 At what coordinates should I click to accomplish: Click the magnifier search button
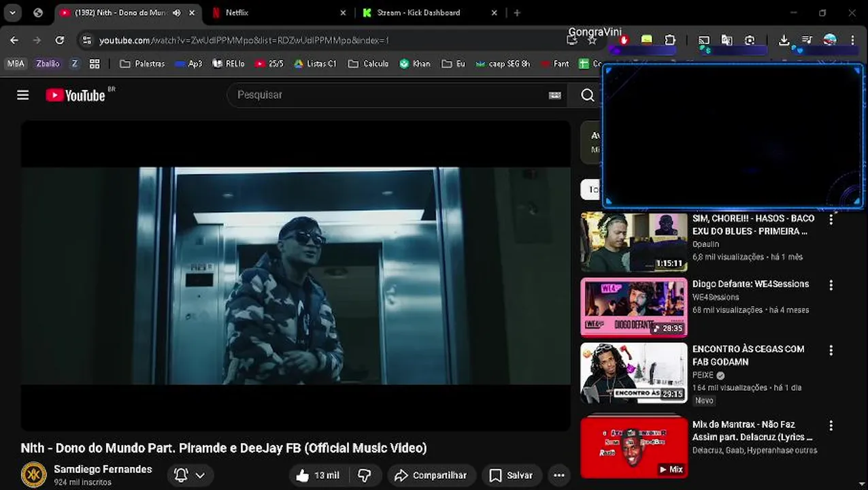coord(588,95)
